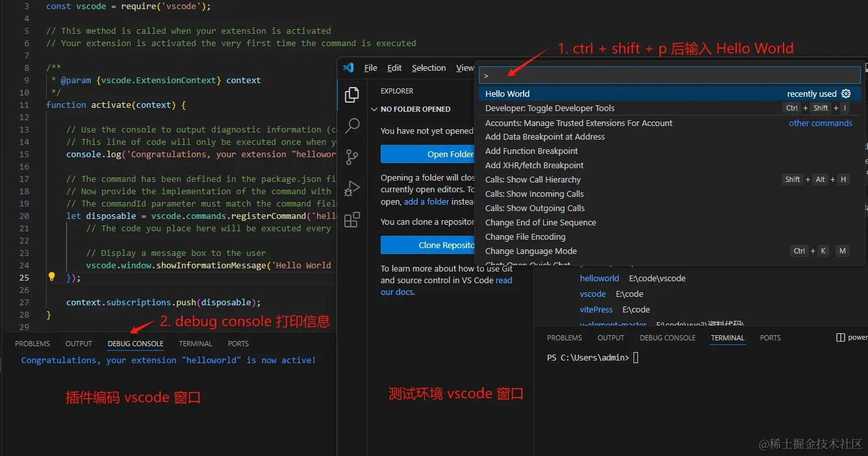Open Extensions icon in activity bar
This screenshot has height=456, width=868.
coord(352,220)
